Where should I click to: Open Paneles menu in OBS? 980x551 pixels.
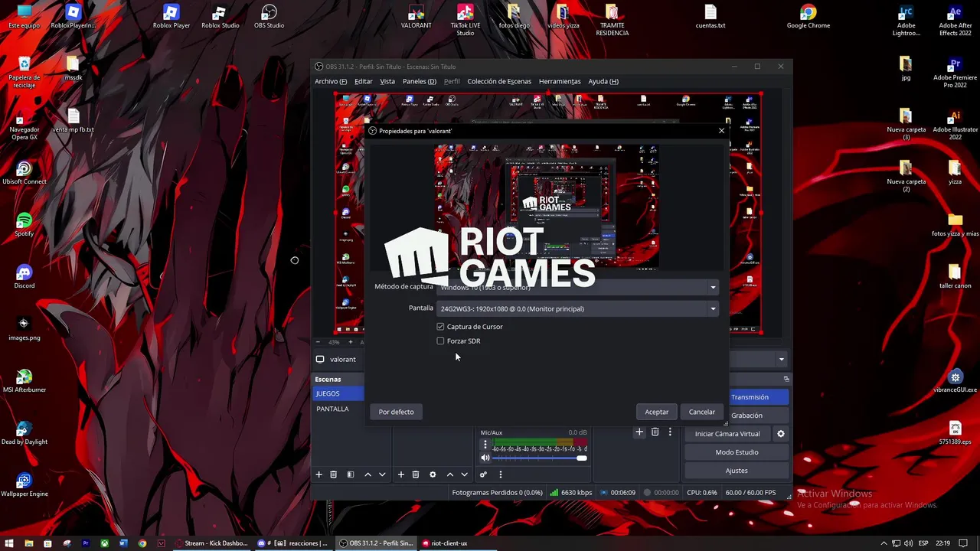pyautogui.click(x=420, y=81)
